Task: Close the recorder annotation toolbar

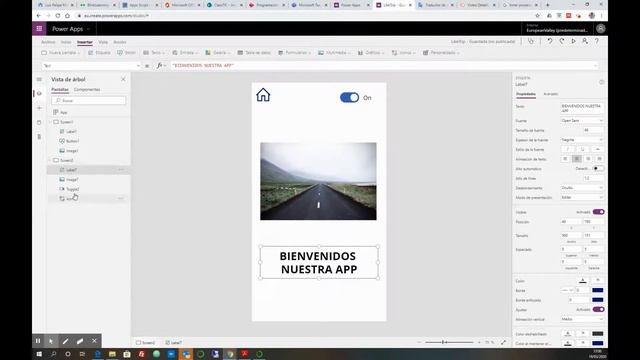Action: 94,341
